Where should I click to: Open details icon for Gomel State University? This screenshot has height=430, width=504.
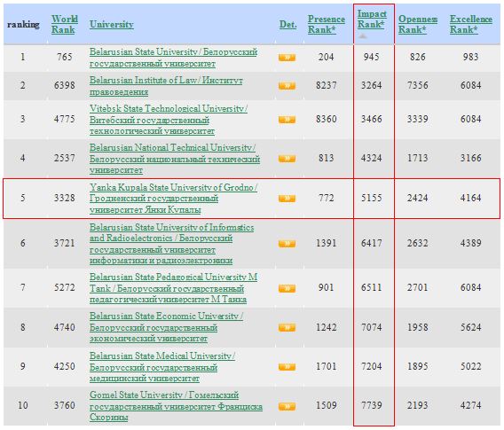(287, 407)
